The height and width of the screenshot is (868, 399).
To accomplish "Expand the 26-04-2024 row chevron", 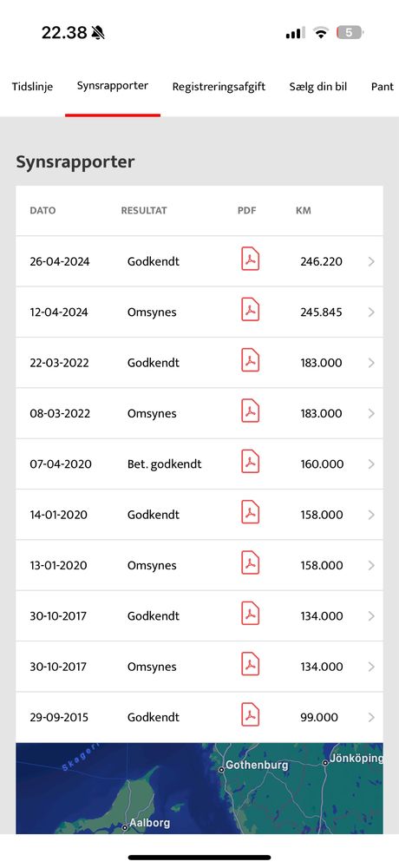I will [x=371, y=261].
